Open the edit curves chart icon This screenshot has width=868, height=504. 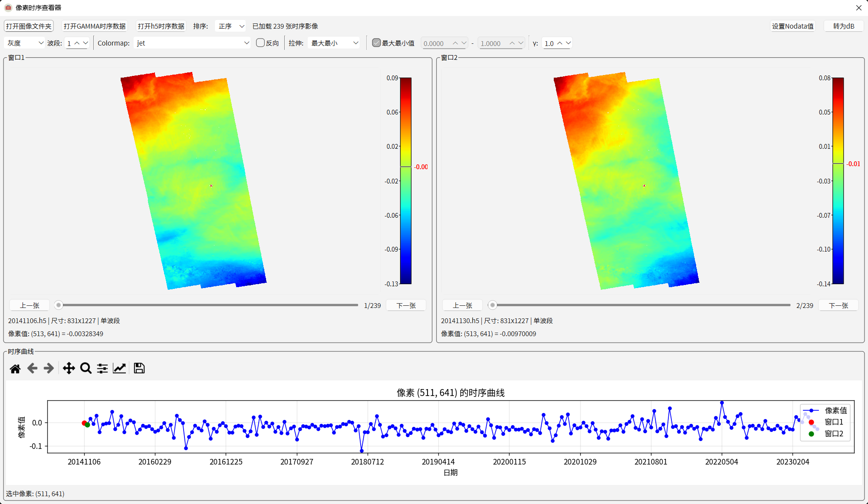(119, 369)
